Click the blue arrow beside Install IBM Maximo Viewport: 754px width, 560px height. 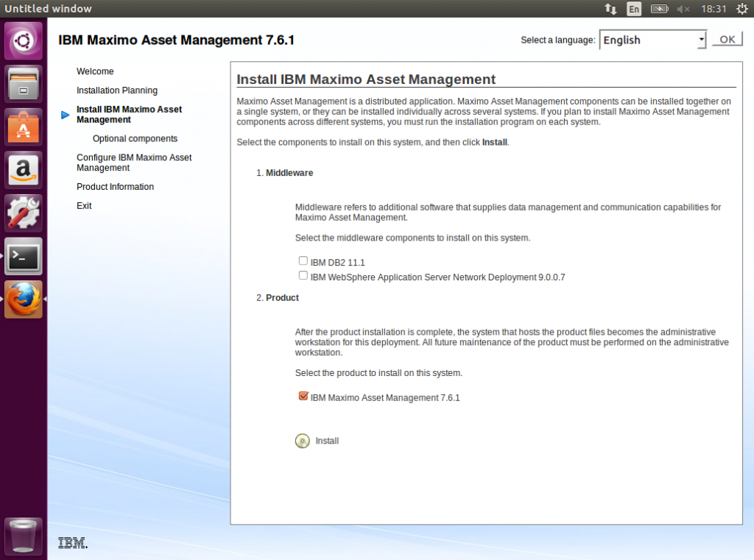[66, 115]
